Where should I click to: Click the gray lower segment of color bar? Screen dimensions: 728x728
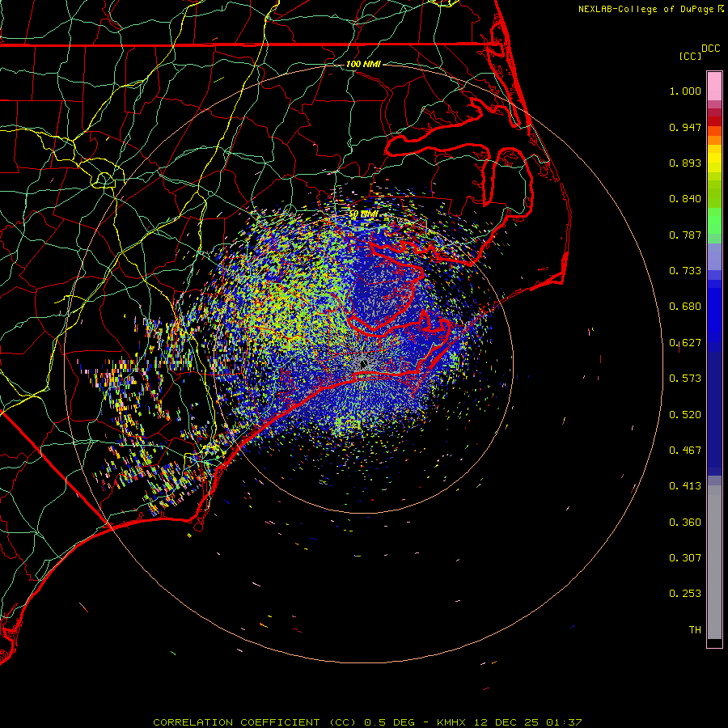[714, 562]
